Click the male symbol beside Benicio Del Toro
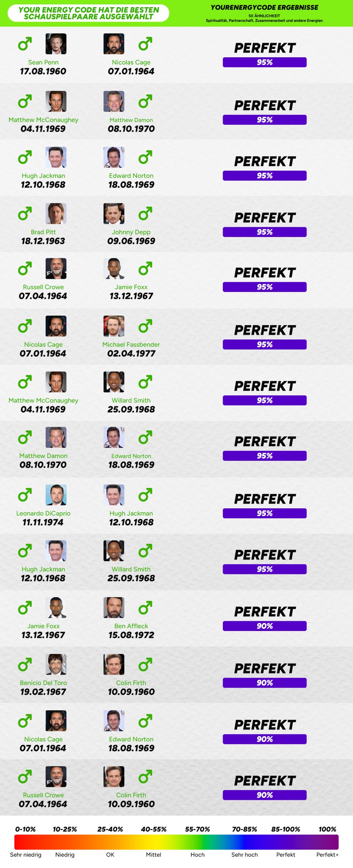 pyautogui.click(x=25, y=665)
